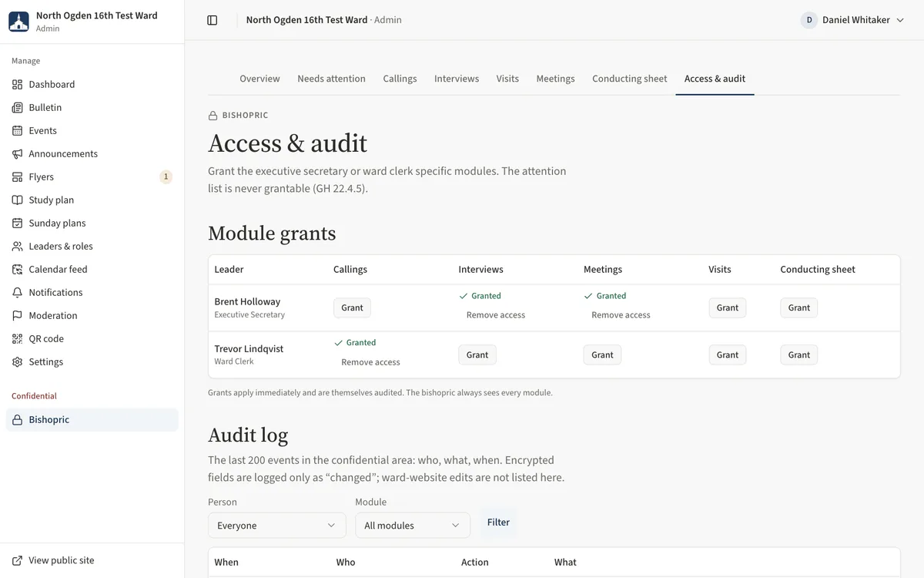Click the Leaders & roles people icon
Screen dimensions: 924x578
pos(18,247)
